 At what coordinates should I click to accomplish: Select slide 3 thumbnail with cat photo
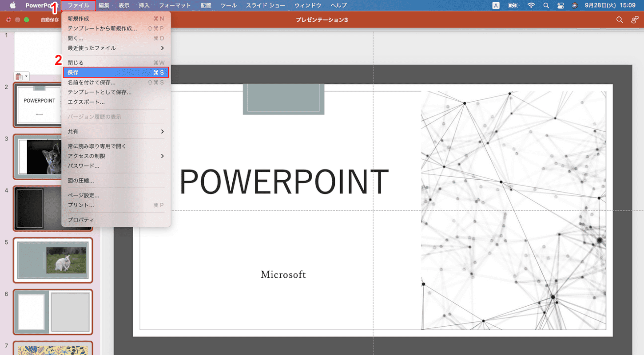point(38,157)
